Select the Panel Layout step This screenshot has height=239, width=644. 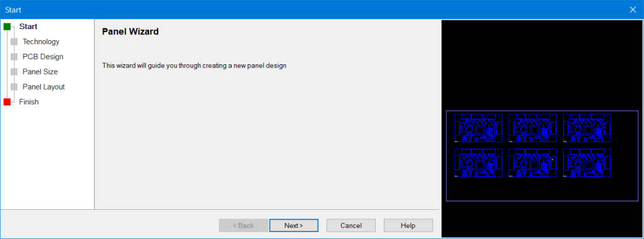pos(43,86)
